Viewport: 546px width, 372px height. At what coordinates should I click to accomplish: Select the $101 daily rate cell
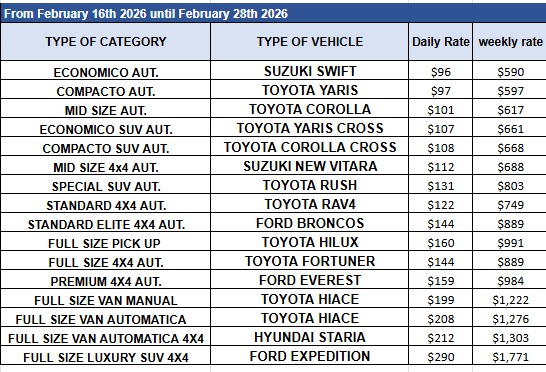tap(440, 110)
